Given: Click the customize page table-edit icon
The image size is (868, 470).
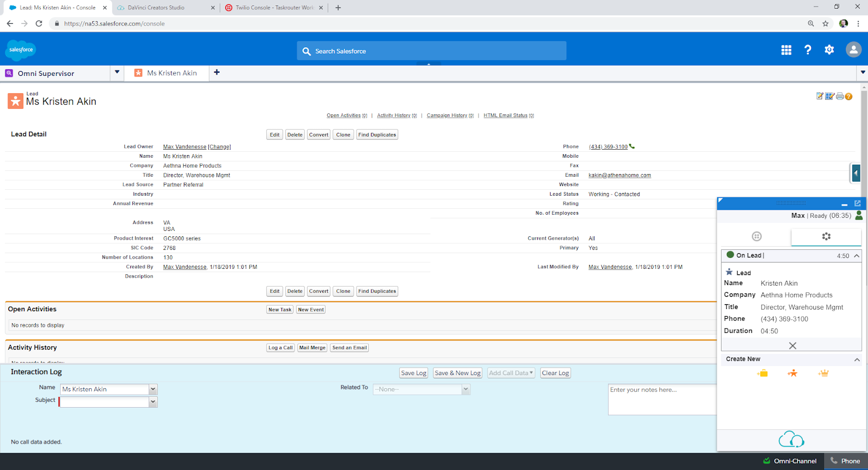Looking at the screenshot, I should pos(829,96).
